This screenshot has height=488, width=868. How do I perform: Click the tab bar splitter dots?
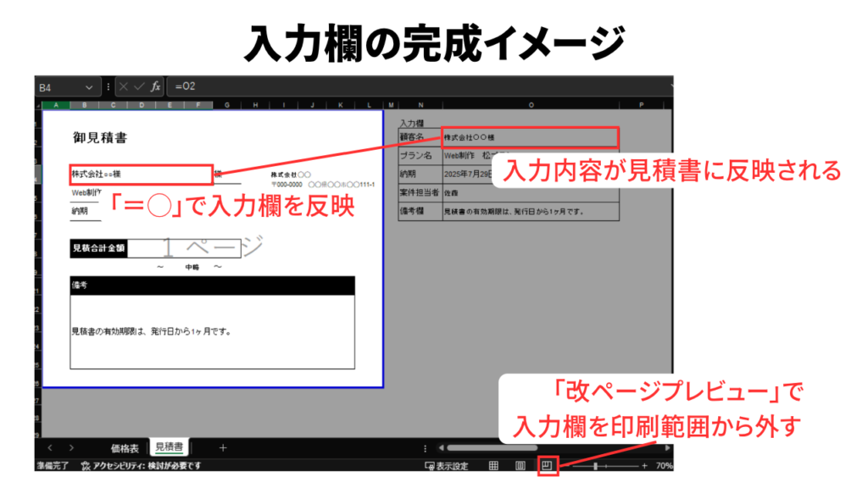pos(425,448)
